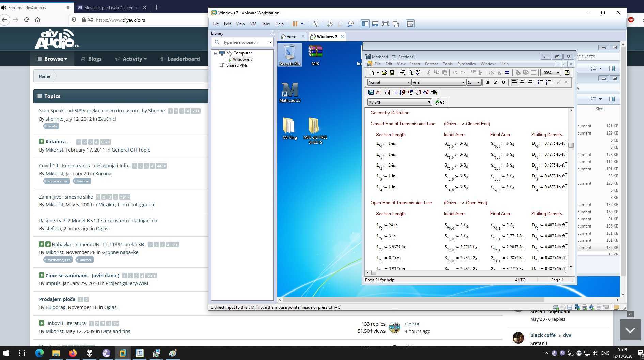Toggle Bold formatting in Mathcad
This screenshot has width=644, height=360.
[x=488, y=82]
